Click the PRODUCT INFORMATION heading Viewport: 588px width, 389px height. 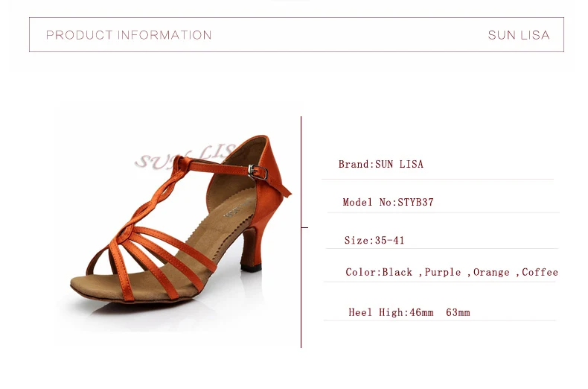click(129, 35)
